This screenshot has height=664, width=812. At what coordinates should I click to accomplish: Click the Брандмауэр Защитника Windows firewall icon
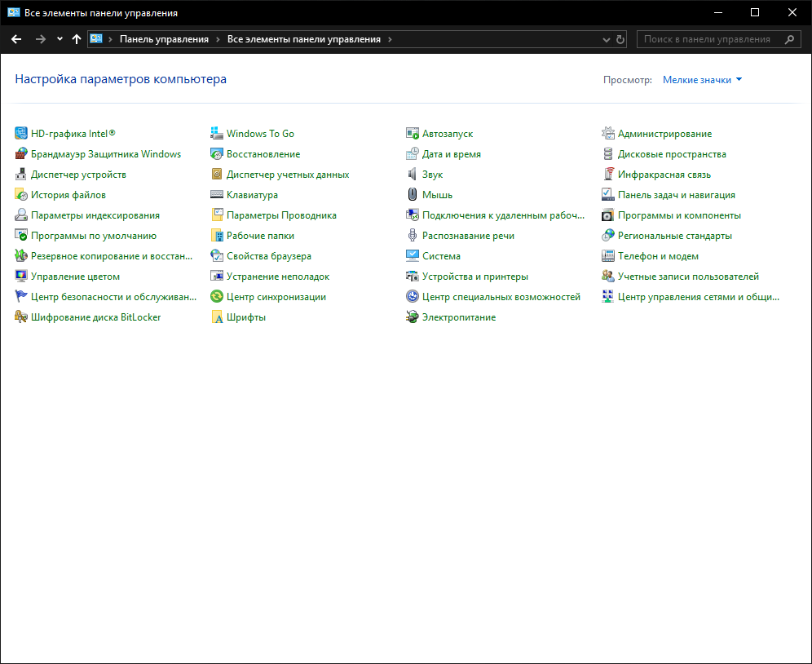point(20,154)
